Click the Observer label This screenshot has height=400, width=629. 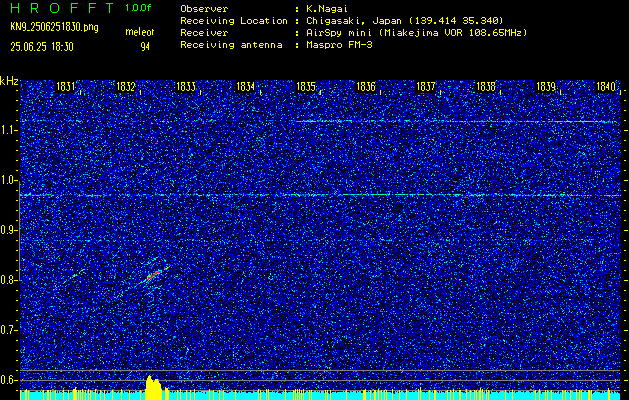204,9
